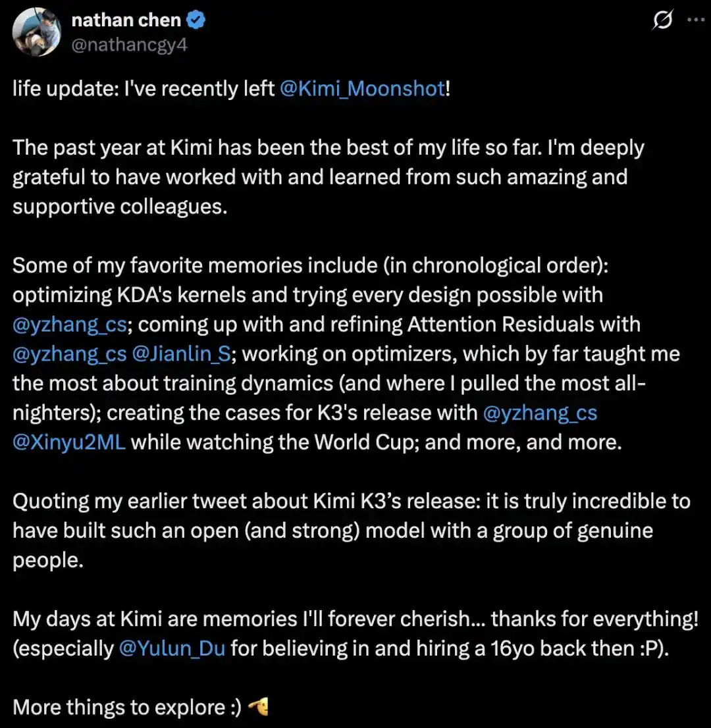Click @yzhang_cs mention next to @Jianlin_S

click(69, 353)
